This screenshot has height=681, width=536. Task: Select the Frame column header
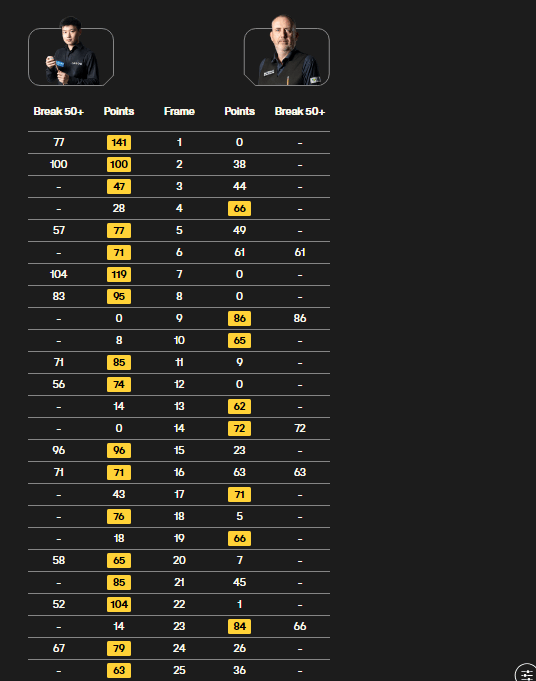pyautogui.click(x=179, y=111)
